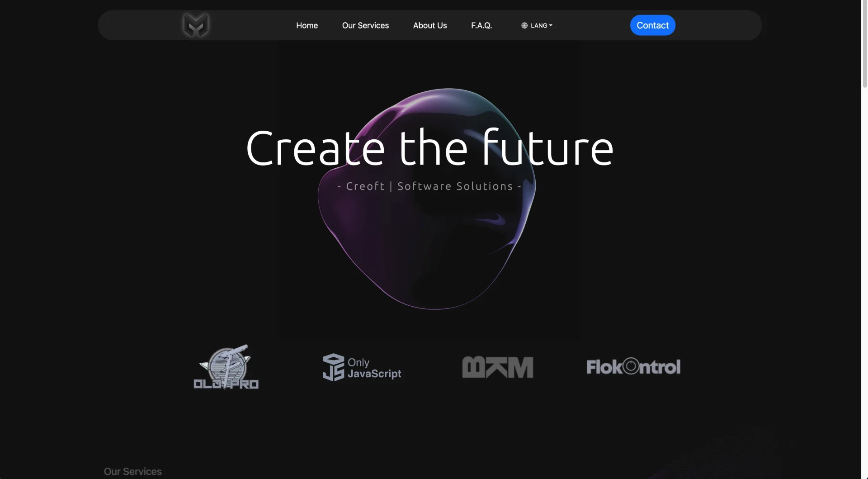
Task: Open the Our Services nav item
Action: coord(365,26)
